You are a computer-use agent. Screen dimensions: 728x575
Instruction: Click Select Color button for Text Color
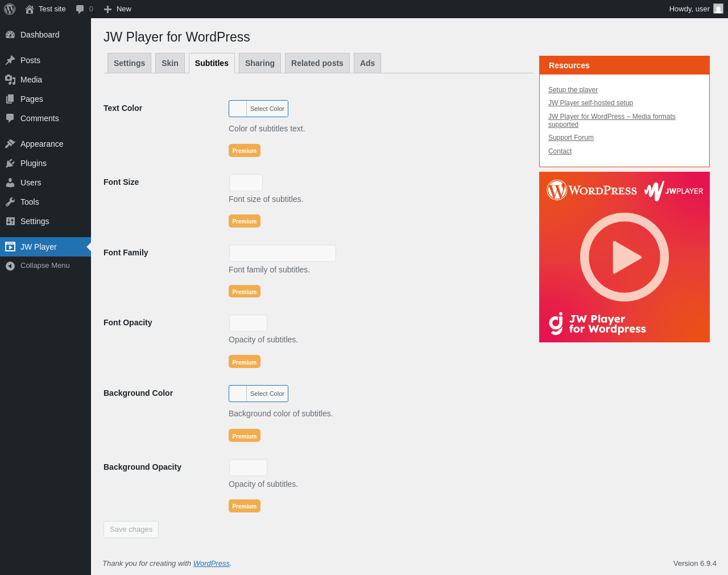point(267,109)
